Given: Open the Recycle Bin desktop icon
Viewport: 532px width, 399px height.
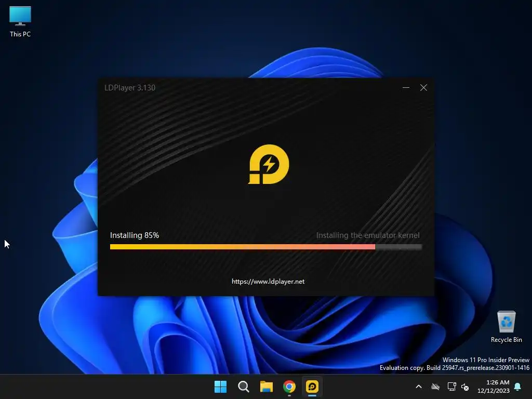Looking at the screenshot, I should (506, 326).
